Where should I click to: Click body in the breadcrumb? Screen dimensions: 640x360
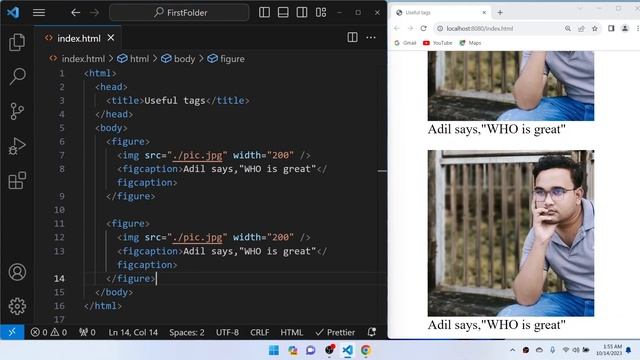tap(184, 59)
